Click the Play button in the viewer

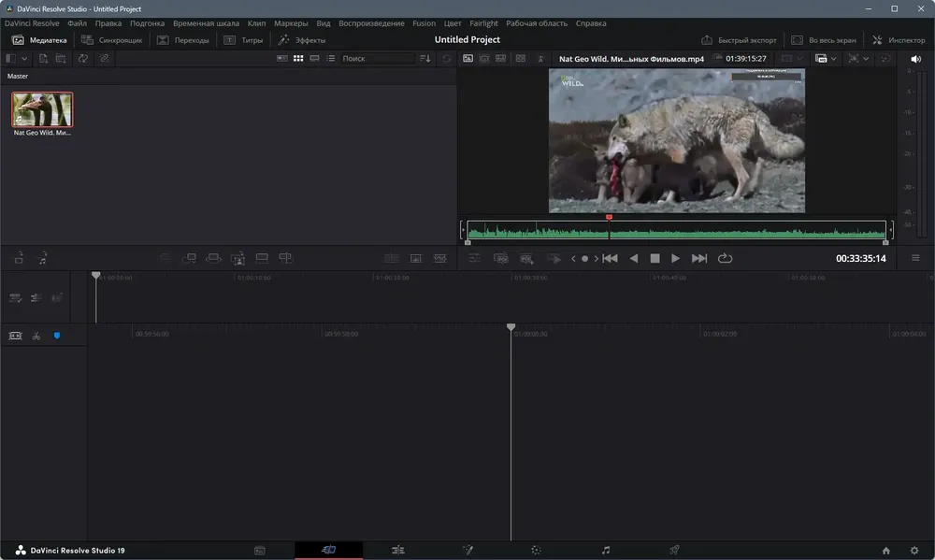click(675, 258)
